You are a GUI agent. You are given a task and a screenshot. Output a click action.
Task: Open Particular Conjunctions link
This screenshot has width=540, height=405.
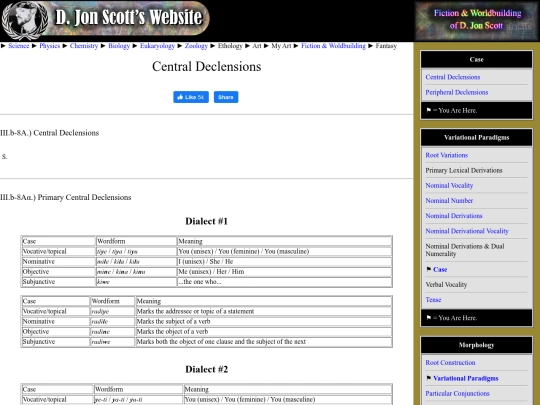coord(457,394)
